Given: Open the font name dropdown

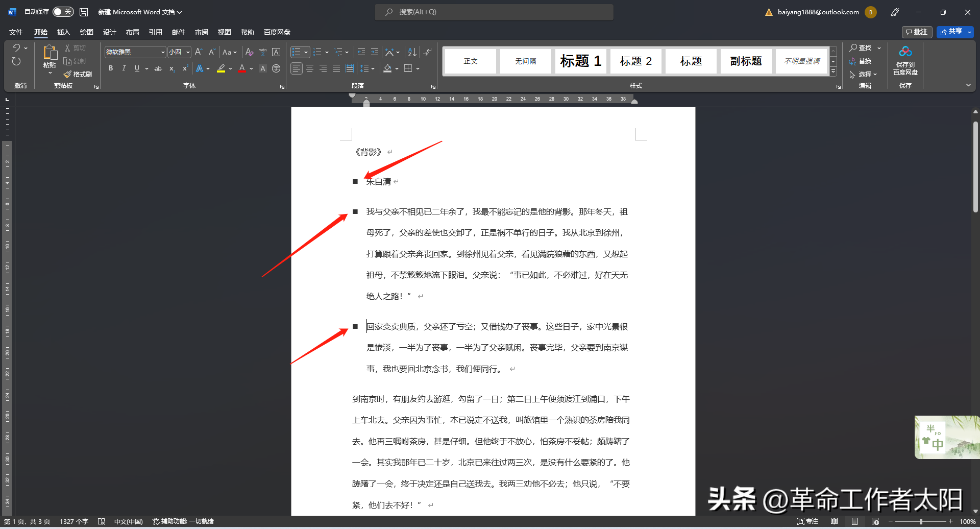Looking at the screenshot, I should pos(163,52).
